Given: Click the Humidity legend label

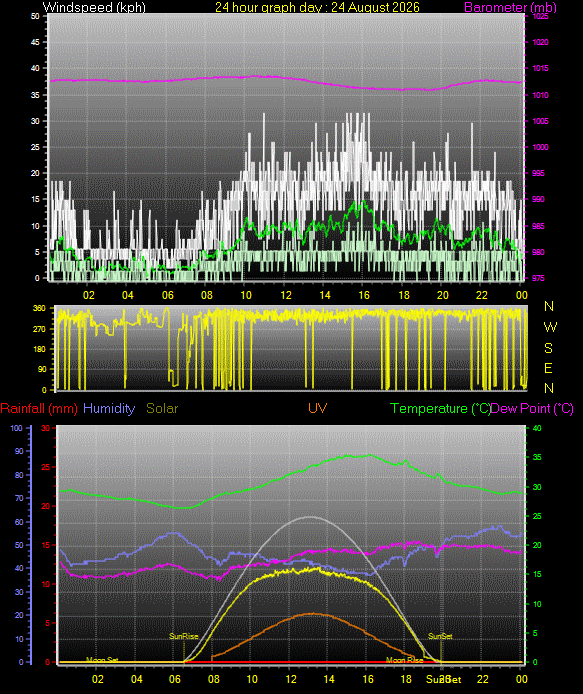Looking at the screenshot, I should [x=109, y=408].
